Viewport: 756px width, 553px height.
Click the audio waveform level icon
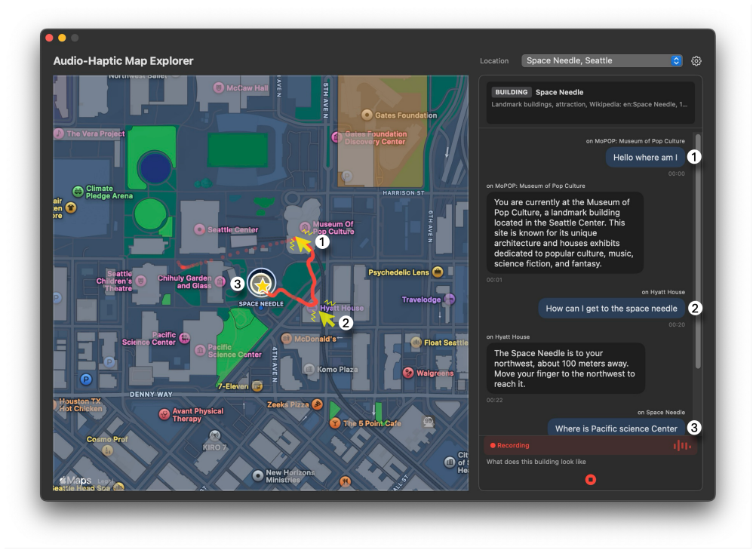[x=682, y=446]
